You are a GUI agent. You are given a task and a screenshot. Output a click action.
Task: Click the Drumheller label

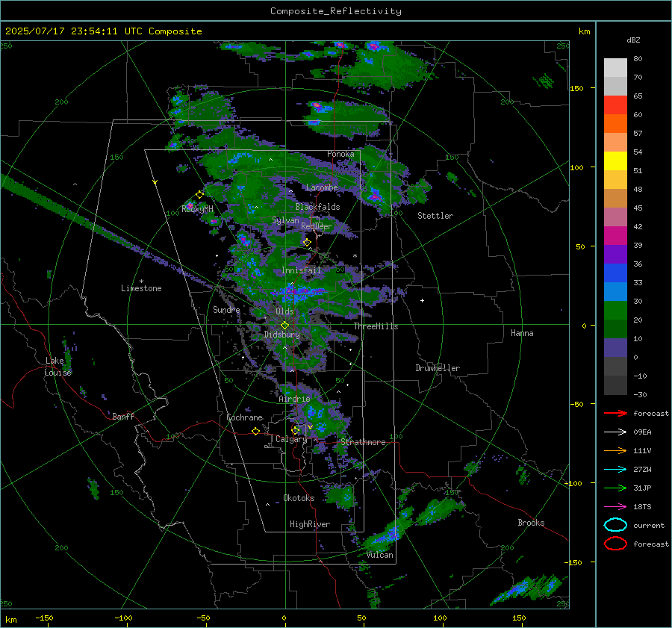click(438, 368)
